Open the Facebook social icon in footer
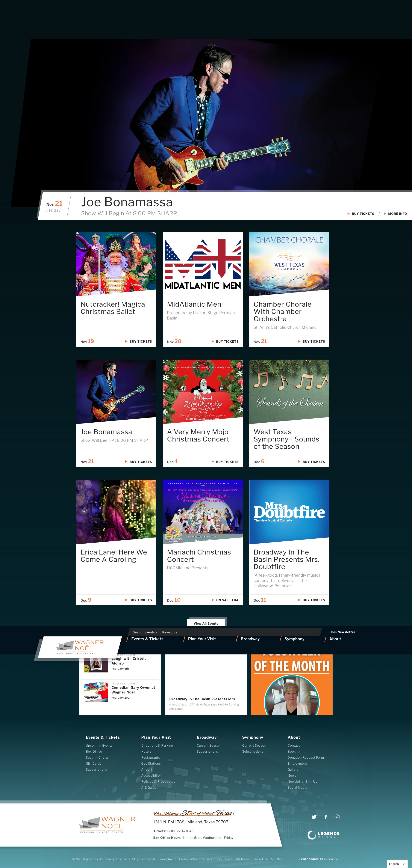Image resolution: width=412 pixels, height=868 pixels. tap(326, 817)
